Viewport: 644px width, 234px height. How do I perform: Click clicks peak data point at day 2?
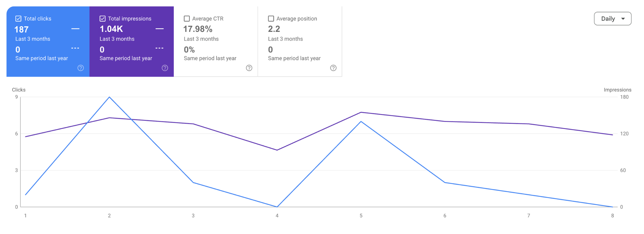coord(109,97)
